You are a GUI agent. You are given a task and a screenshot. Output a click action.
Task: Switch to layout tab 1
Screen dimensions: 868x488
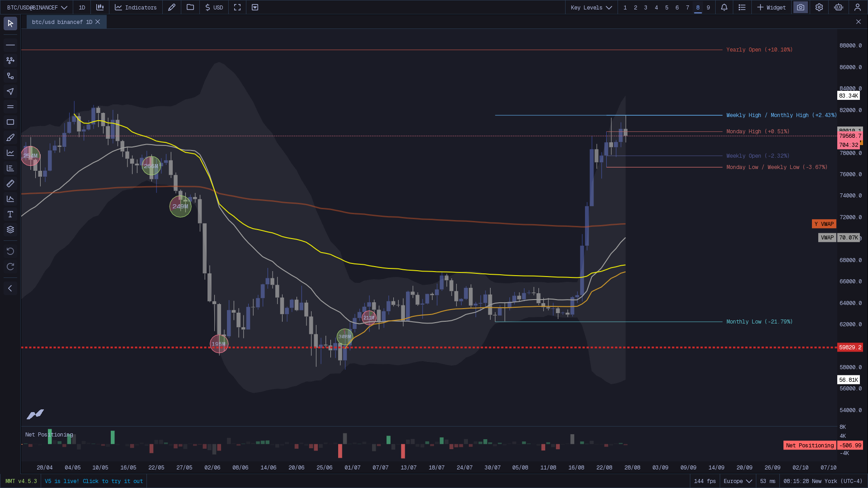point(625,7)
